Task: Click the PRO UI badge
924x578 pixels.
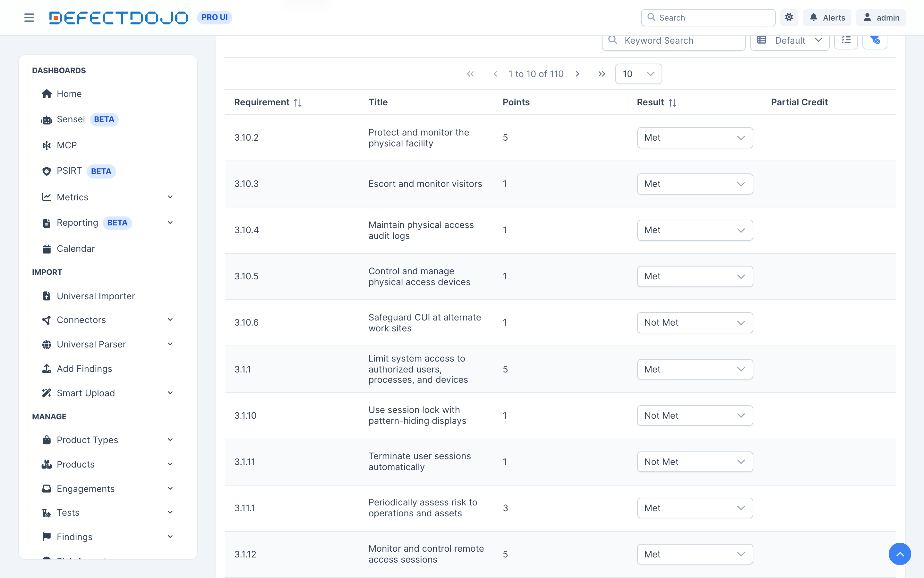Action: tap(215, 17)
